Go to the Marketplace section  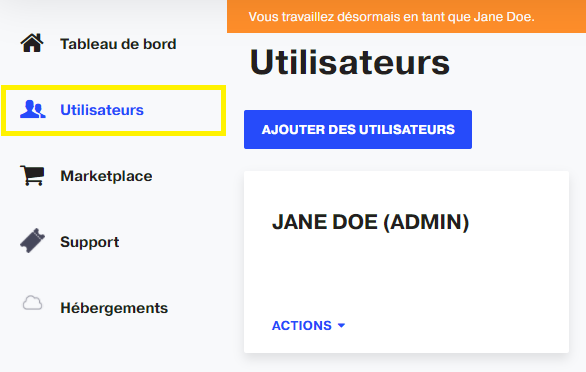[x=106, y=176]
